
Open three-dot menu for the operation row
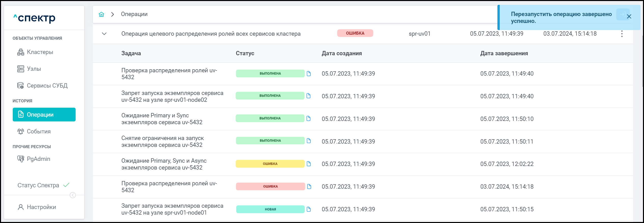pos(622,34)
